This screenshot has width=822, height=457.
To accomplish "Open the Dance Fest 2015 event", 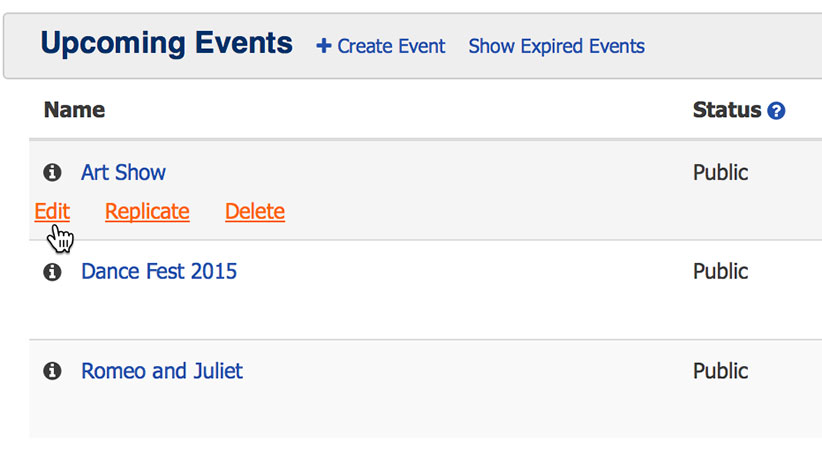I will pyautogui.click(x=159, y=271).
